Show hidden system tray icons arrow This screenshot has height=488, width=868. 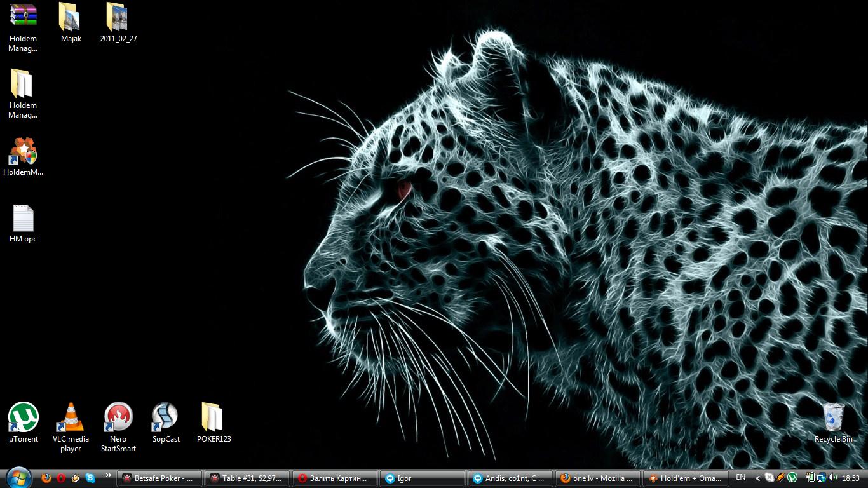[757, 478]
